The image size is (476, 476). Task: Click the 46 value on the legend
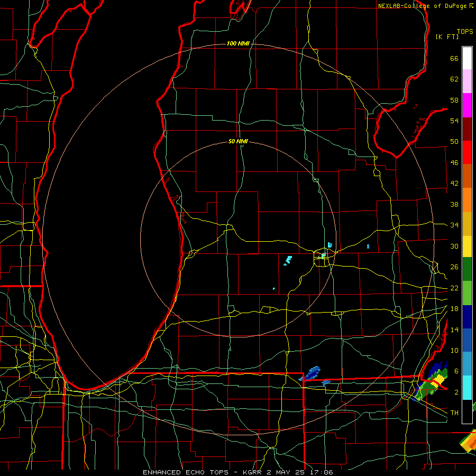(454, 163)
